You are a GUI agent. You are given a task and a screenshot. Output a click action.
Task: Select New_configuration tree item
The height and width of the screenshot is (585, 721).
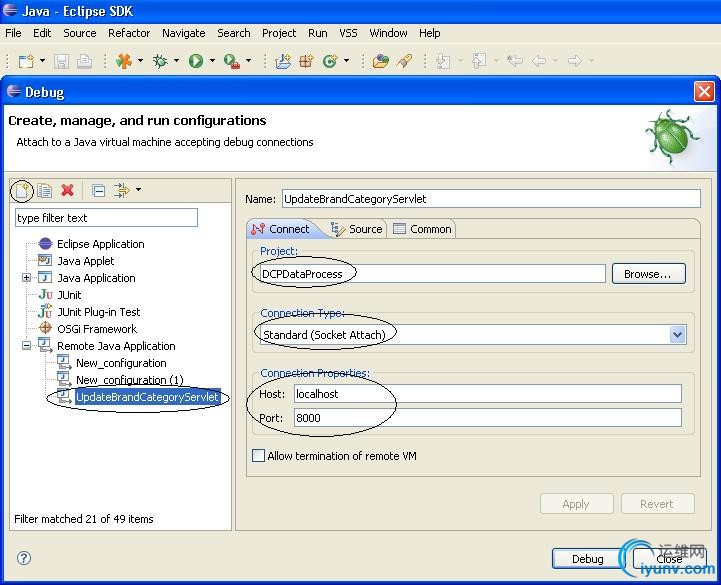pos(121,363)
